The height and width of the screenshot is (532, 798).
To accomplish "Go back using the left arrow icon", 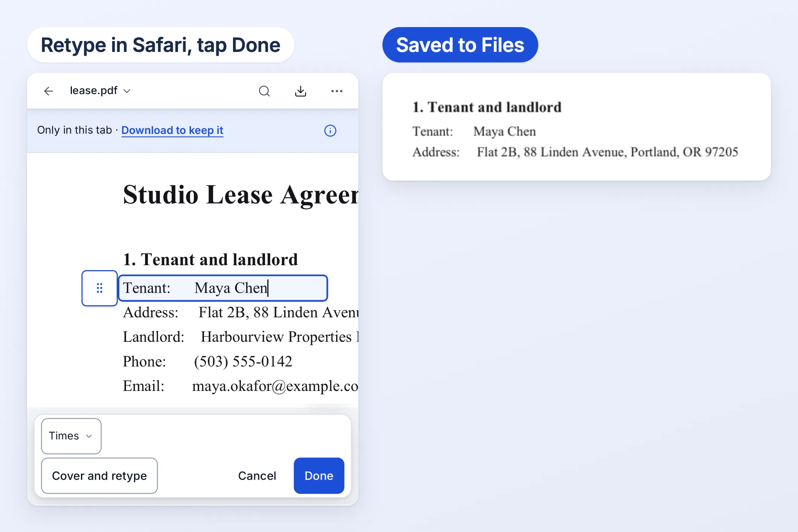I will (x=49, y=91).
